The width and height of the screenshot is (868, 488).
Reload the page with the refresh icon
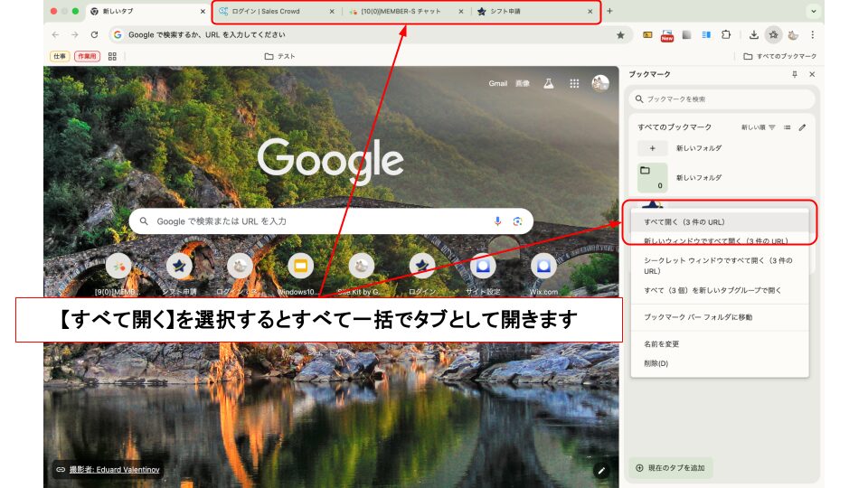tap(94, 34)
